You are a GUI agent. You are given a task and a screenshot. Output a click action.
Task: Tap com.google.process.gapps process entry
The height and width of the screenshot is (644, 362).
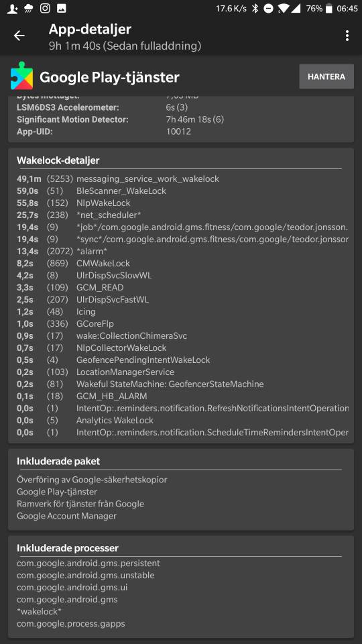[x=70, y=623]
